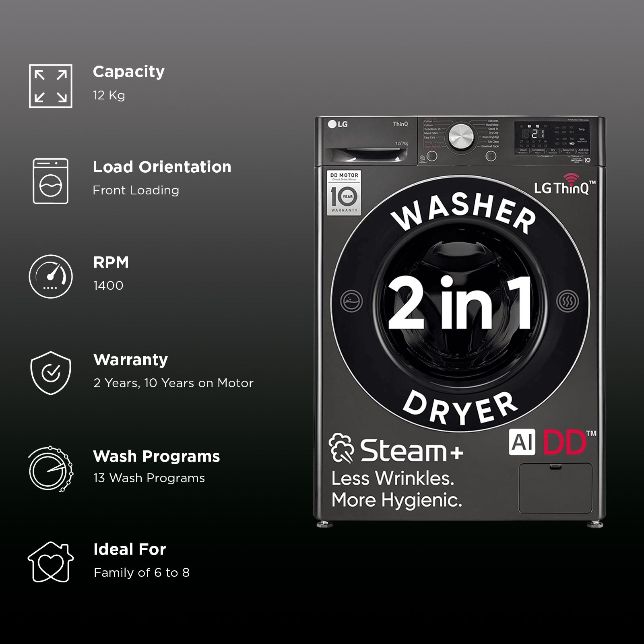Select the Cotton wash program

[427, 121]
